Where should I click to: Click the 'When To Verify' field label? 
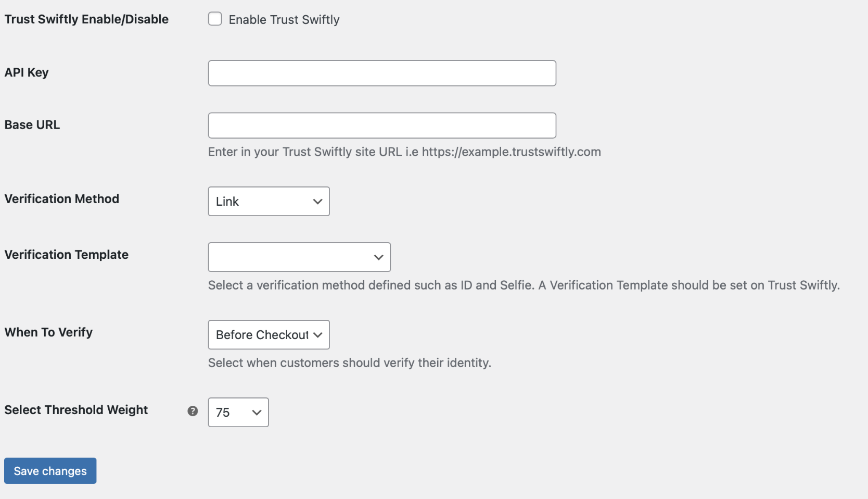coord(48,332)
